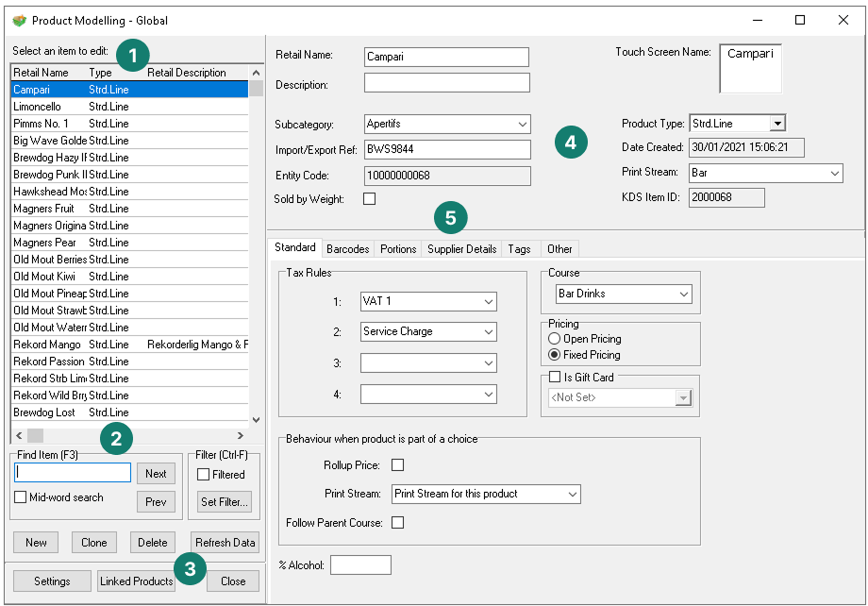Enable the Sold by Weight checkbox

370,198
